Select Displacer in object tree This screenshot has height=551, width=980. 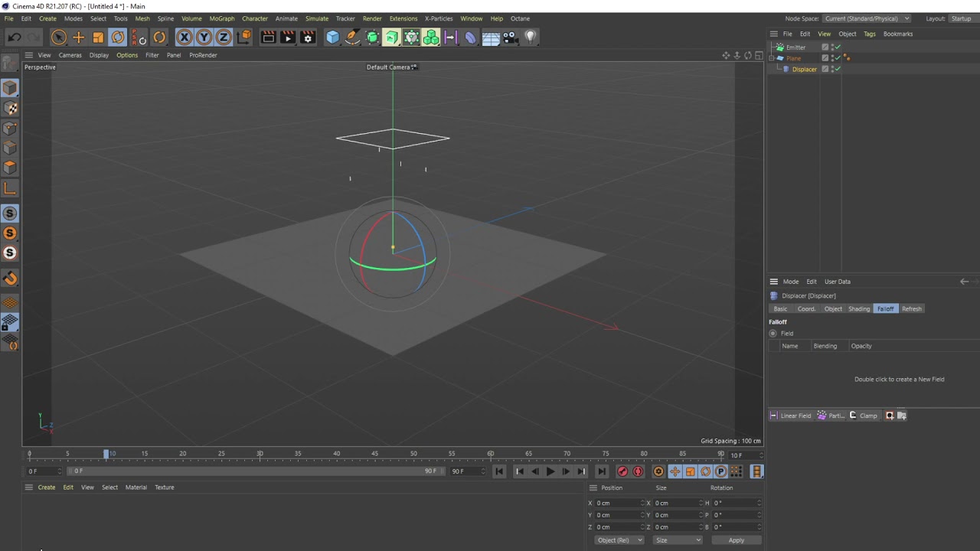[x=804, y=69]
